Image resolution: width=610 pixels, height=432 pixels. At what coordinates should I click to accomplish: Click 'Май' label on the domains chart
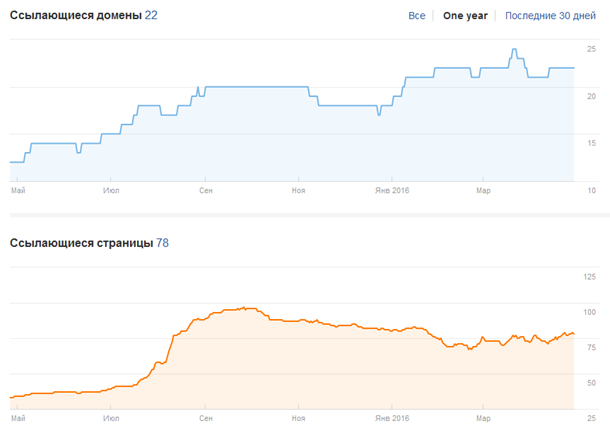click(x=18, y=190)
